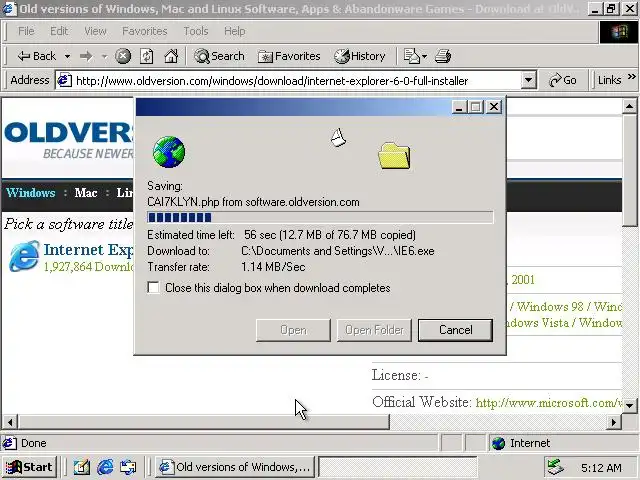This screenshot has height=480, width=640.
Task: Print the page with the printer icon
Action: tap(442, 56)
